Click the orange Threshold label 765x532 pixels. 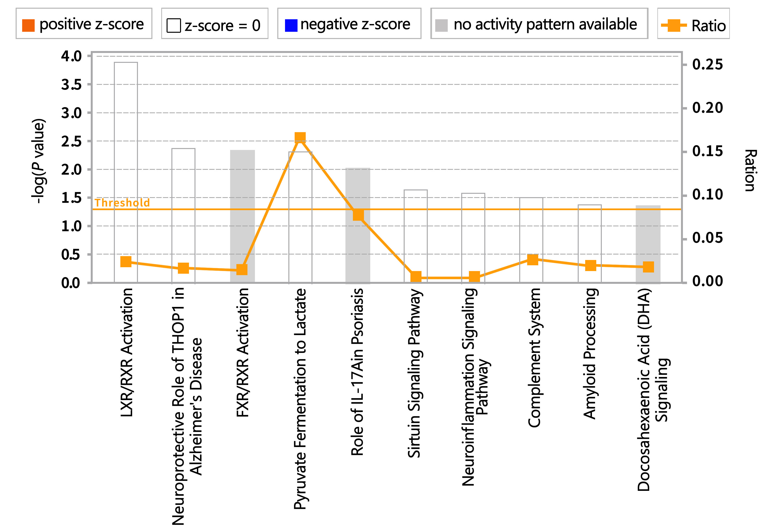pos(122,202)
